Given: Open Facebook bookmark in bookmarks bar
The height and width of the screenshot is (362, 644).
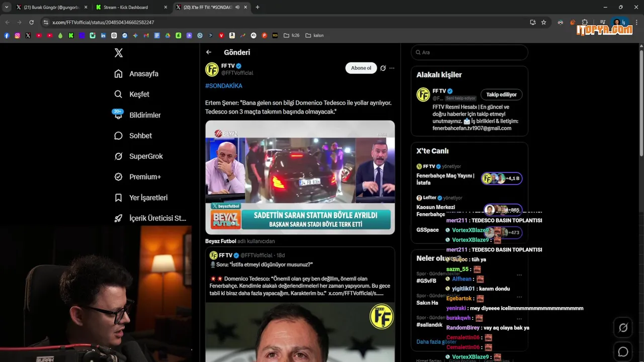Looking at the screenshot, I should point(7,35).
